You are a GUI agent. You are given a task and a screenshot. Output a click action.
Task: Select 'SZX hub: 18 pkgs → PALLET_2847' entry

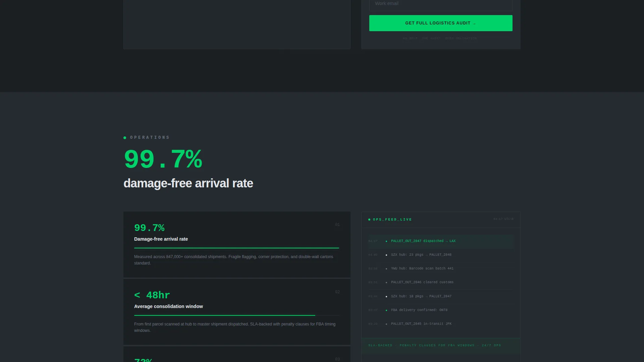(x=441, y=297)
